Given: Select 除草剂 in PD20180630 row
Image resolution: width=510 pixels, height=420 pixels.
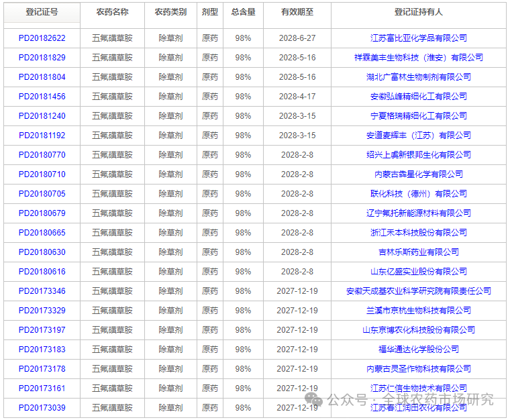Looking at the screenshot, I should point(170,252).
